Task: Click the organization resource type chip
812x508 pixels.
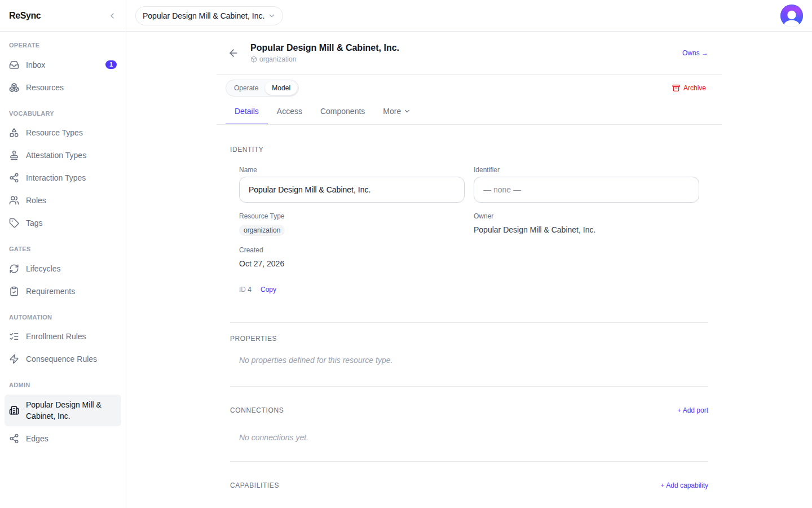Action: click(x=262, y=230)
